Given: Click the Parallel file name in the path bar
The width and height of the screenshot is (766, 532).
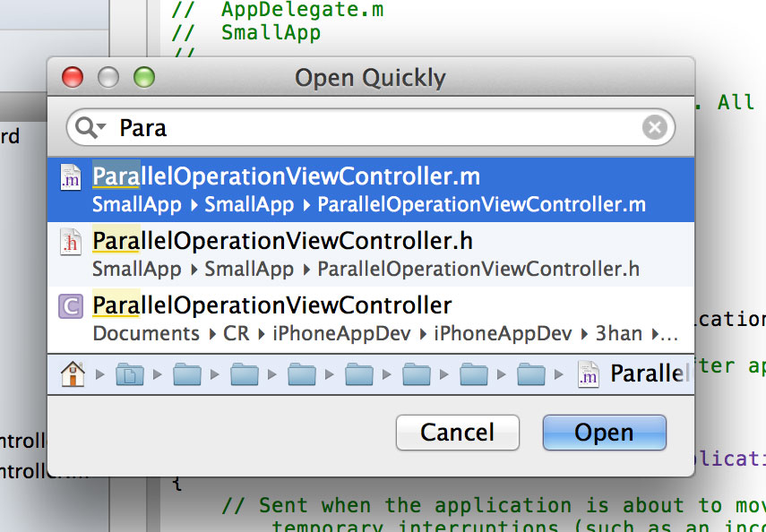Looking at the screenshot, I should (651, 374).
